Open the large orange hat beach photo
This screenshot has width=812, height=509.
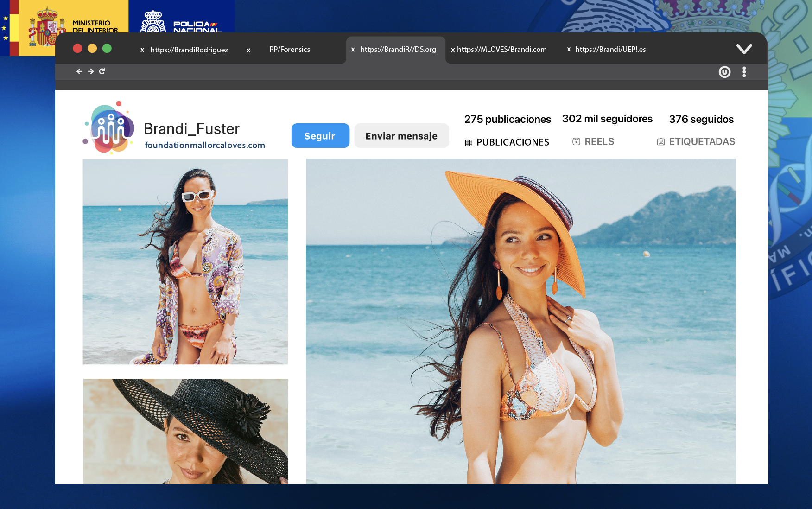[520, 321]
